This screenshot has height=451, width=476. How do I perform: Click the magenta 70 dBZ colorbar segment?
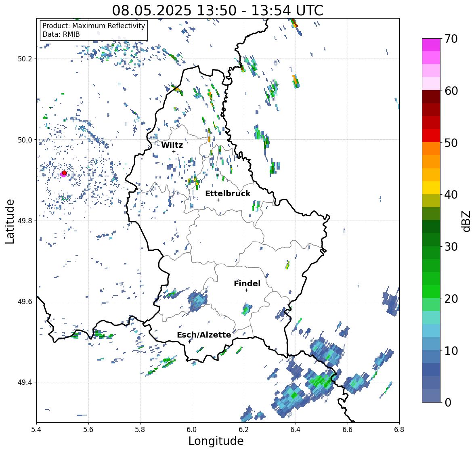(x=431, y=45)
